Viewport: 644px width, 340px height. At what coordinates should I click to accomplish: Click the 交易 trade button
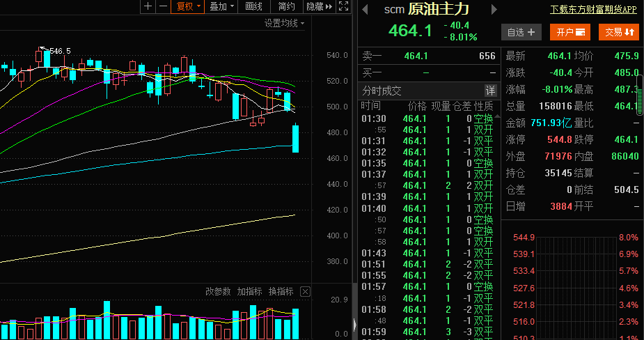(x=619, y=32)
